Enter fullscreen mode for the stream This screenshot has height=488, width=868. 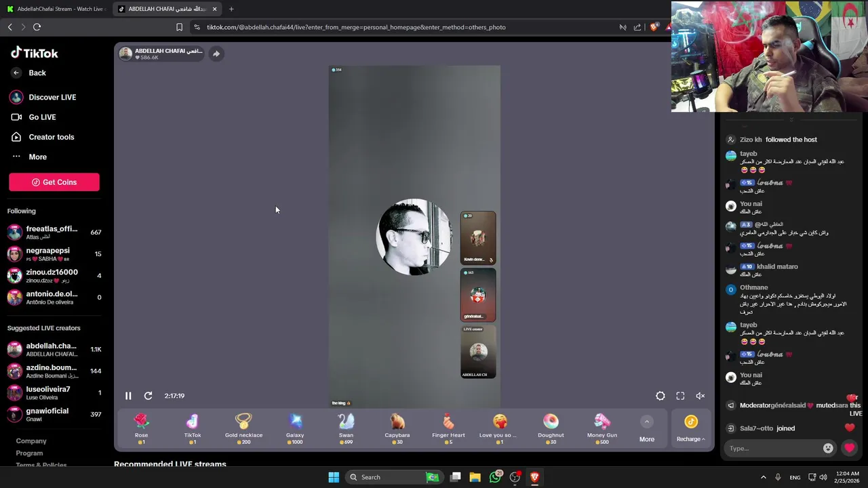tap(680, 396)
